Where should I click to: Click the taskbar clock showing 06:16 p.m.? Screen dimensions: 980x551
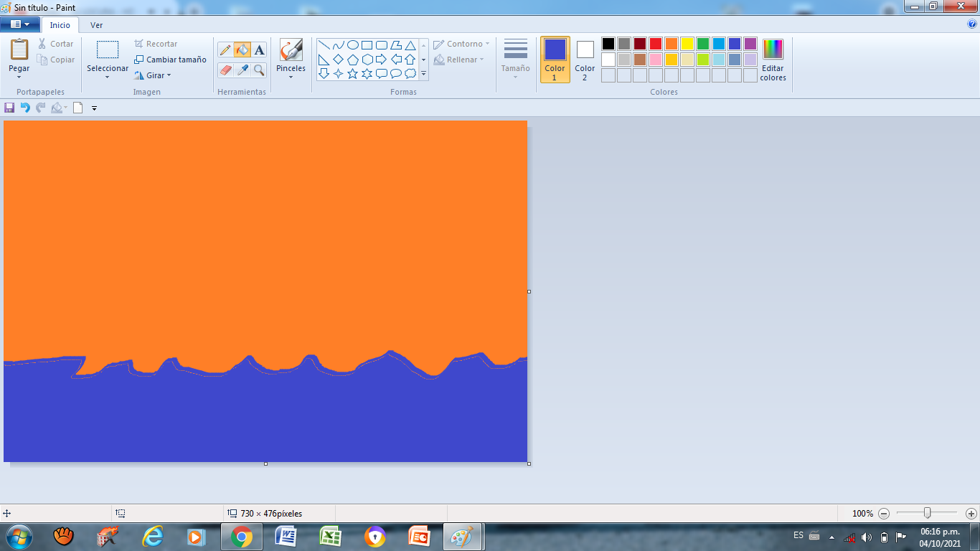click(940, 537)
